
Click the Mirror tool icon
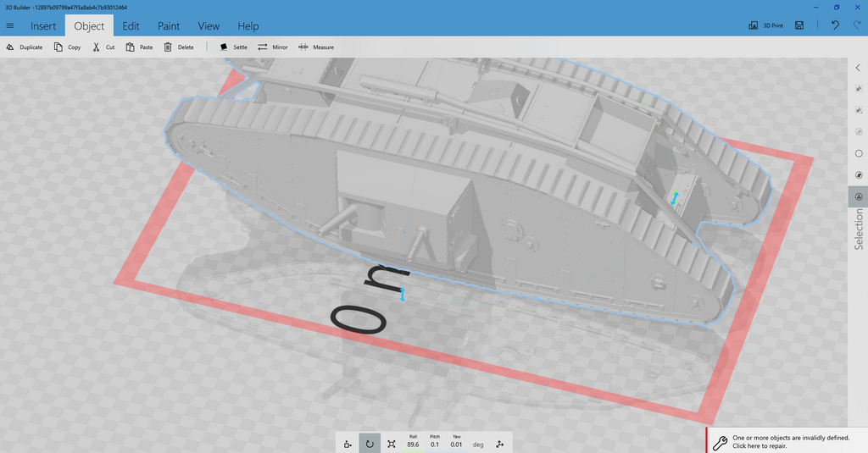263,47
